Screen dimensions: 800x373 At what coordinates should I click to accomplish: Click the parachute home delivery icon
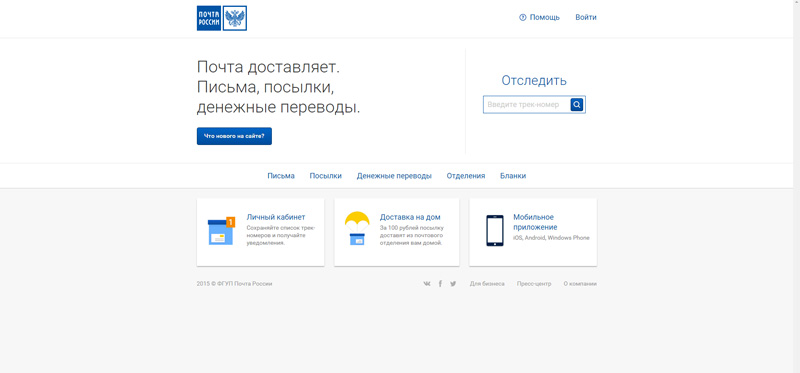(x=357, y=228)
